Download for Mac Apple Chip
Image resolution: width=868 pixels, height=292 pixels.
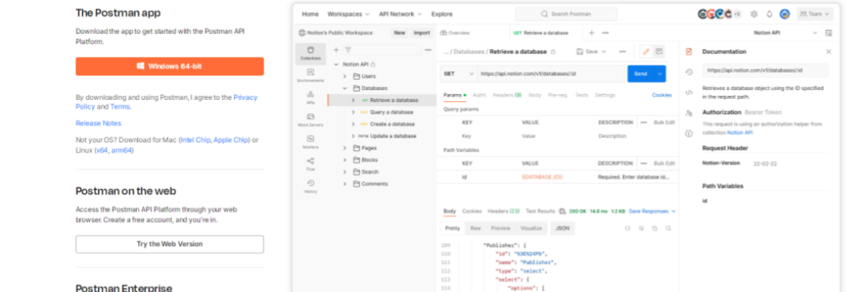(x=231, y=139)
